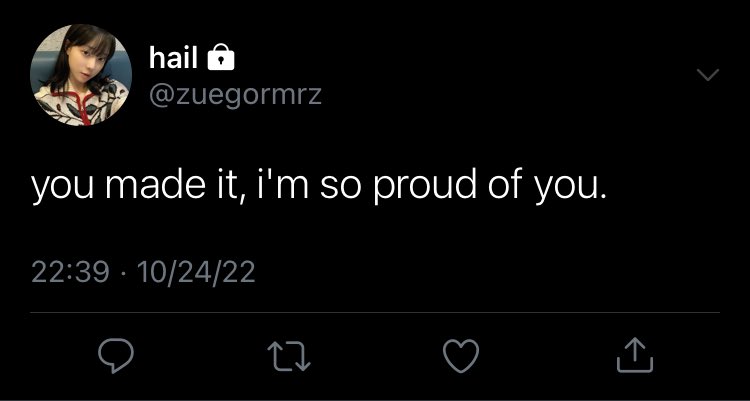
Task: Click the word "proud" in the tweet
Action: click(424, 187)
